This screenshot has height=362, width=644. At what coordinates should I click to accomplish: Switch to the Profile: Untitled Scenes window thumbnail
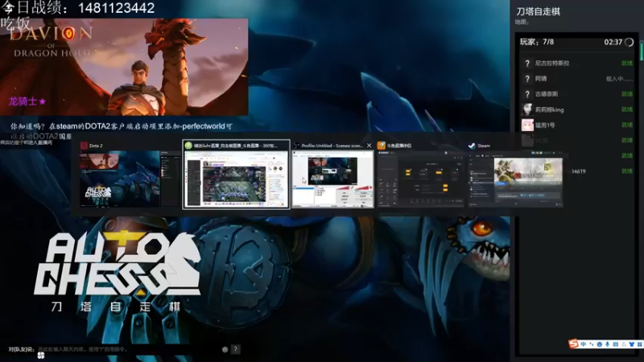point(333,179)
